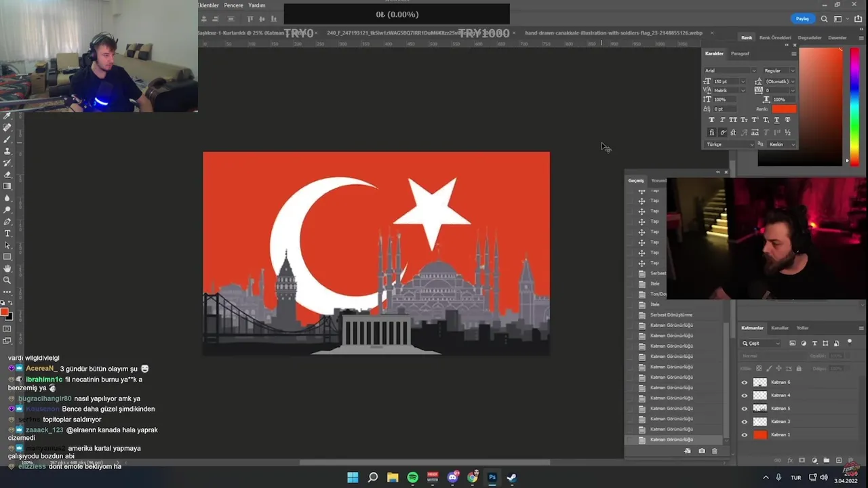The height and width of the screenshot is (488, 868).
Task: Select the Clone Stamp tool
Action: [x=7, y=152]
